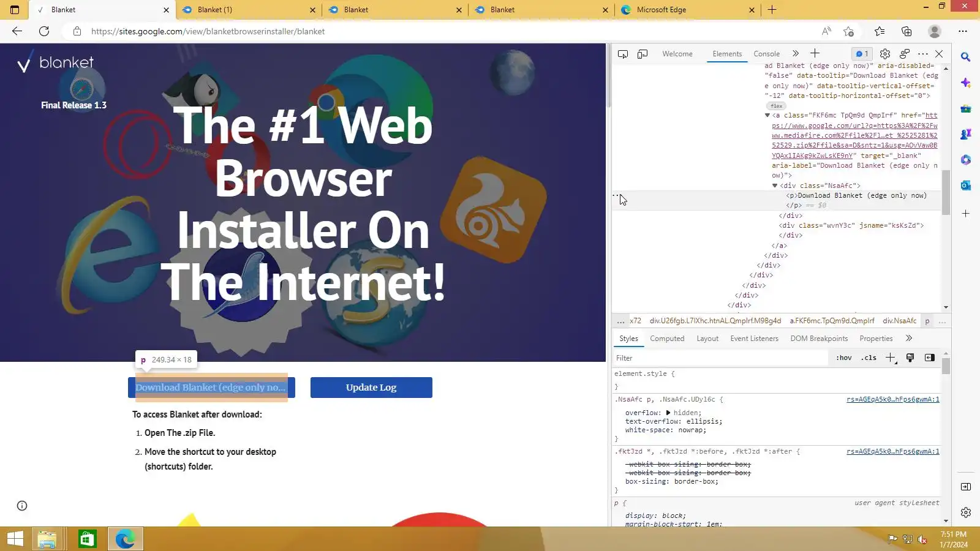Screen dimensions: 980x551
Task: Show more DevTools tabs chevron
Action: coord(796,54)
